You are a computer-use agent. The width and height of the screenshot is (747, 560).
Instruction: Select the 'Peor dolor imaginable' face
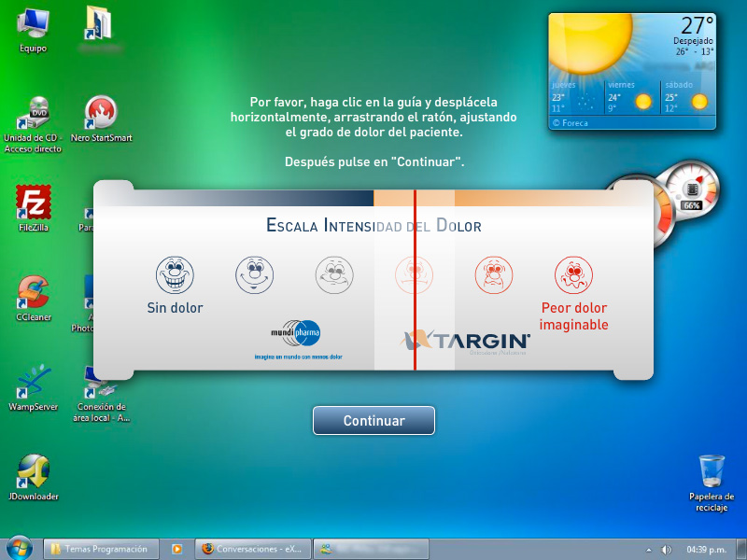coord(574,275)
